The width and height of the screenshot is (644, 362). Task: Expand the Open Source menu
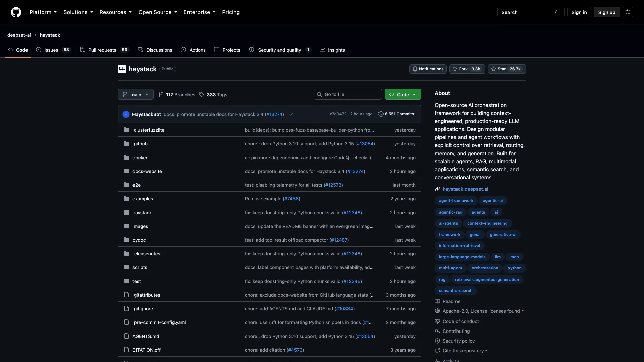pos(158,12)
